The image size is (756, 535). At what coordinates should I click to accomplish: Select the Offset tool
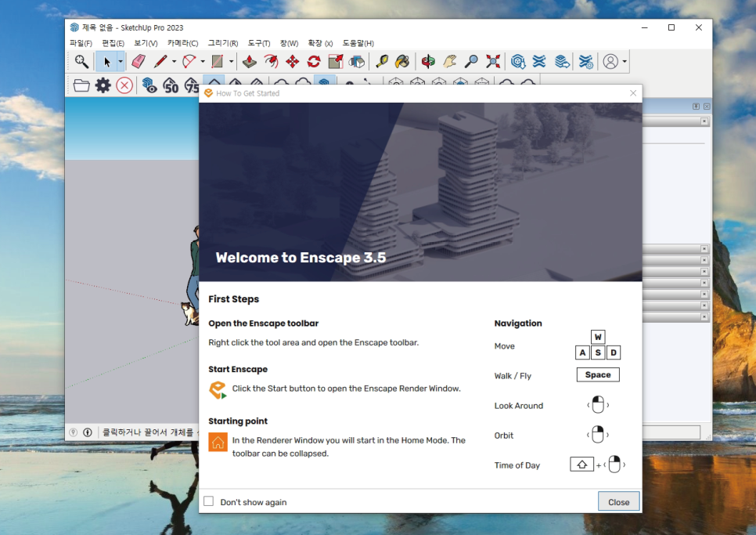271,61
